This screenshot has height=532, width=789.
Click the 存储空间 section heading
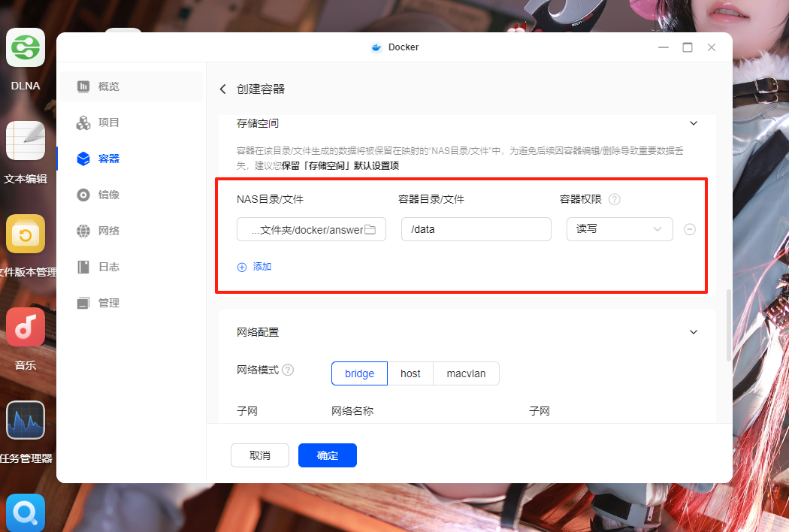tap(258, 123)
